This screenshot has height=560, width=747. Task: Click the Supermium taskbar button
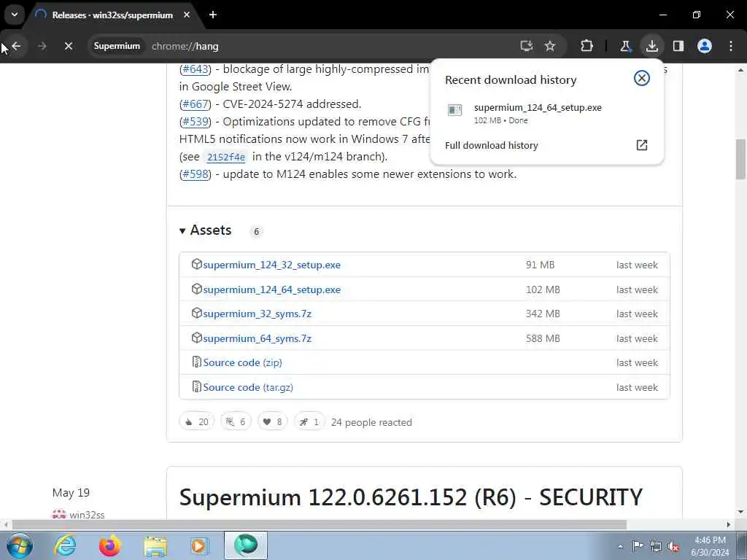(246, 545)
